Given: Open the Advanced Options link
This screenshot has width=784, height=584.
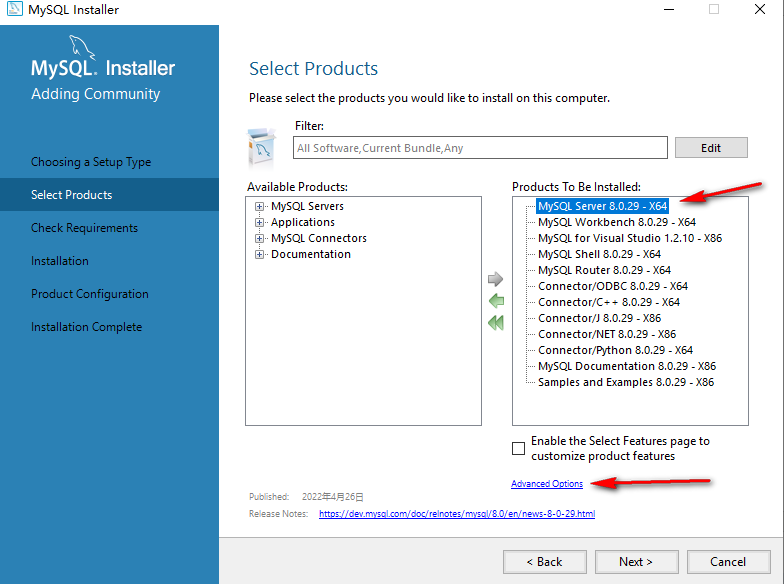Looking at the screenshot, I should pyautogui.click(x=547, y=484).
